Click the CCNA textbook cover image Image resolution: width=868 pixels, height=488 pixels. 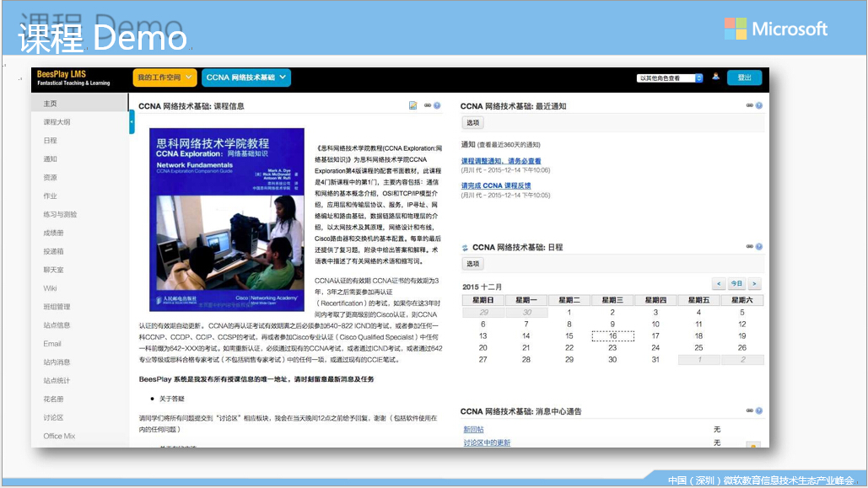(227, 220)
